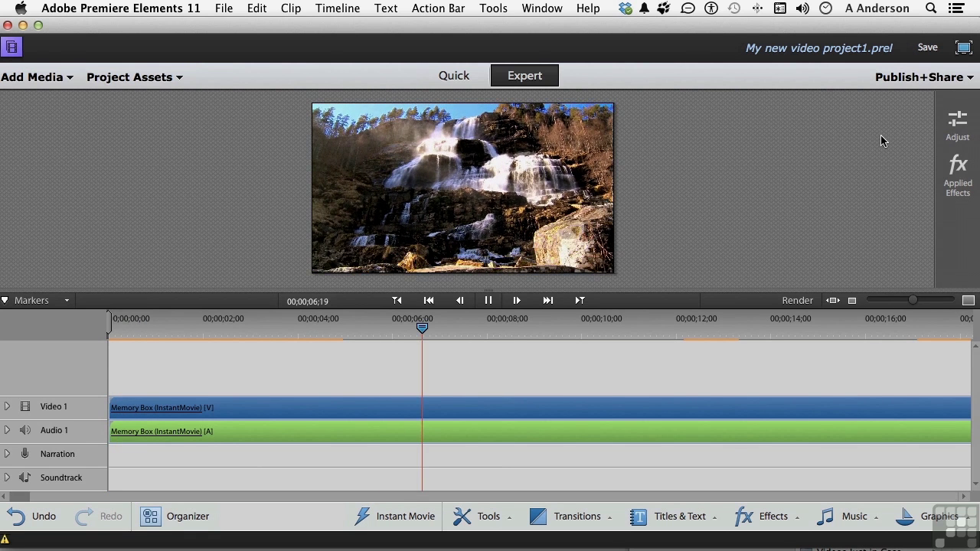
Task: Open the Instant Movie panel
Action: click(x=394, y=516)
